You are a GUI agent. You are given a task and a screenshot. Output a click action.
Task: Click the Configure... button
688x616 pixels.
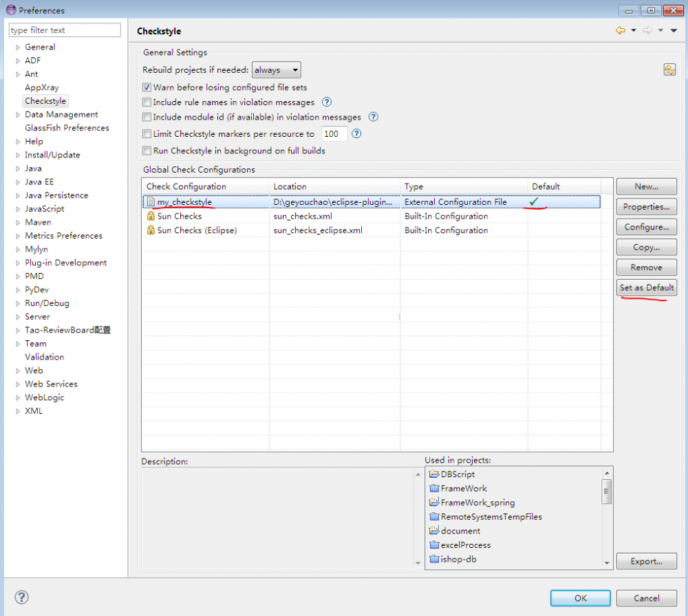point(646,227)
